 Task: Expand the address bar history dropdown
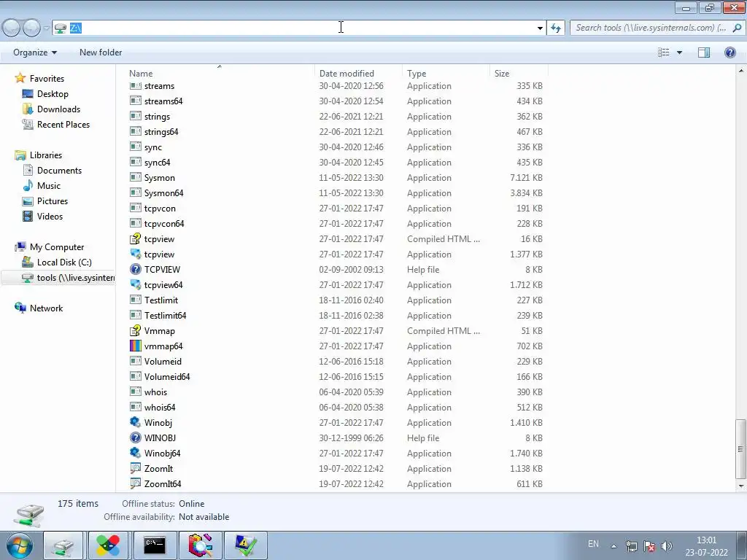click(x=540, y=28)
